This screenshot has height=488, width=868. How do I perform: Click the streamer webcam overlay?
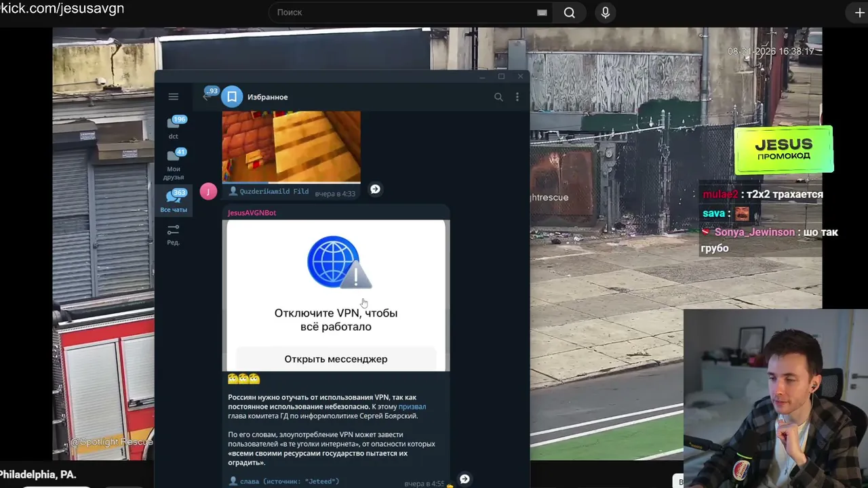click(x=776, y=399)
